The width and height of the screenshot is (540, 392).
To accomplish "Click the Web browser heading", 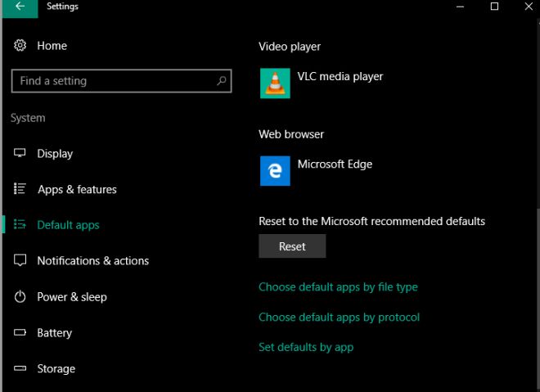I will (x=291, y=134).
